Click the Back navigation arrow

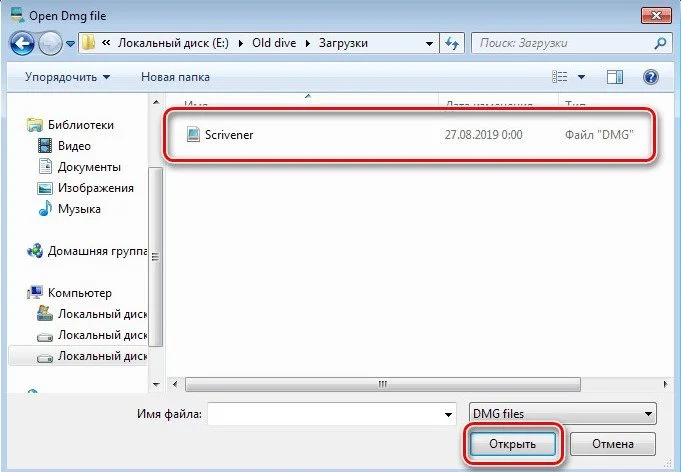coord(22,43)
